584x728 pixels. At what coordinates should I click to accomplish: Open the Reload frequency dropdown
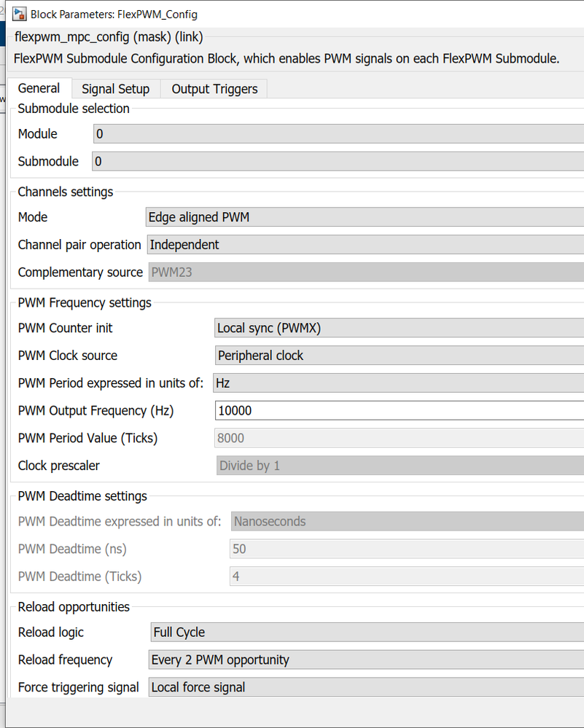pos(365,659)
